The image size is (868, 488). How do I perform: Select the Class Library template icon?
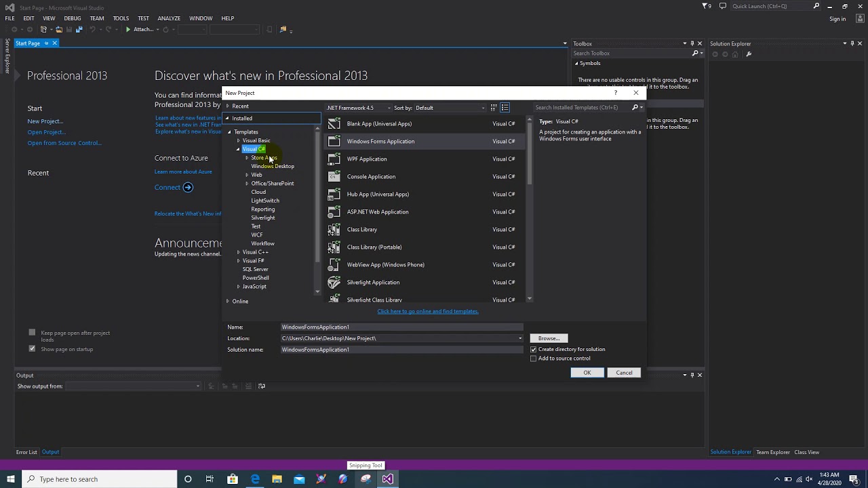point(334,229)
